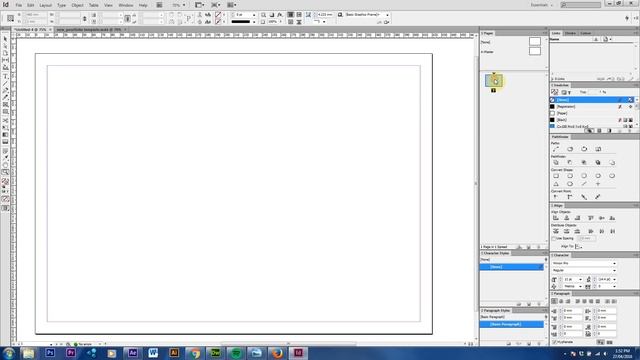Align right edges in Align panel

coord(577,218)
